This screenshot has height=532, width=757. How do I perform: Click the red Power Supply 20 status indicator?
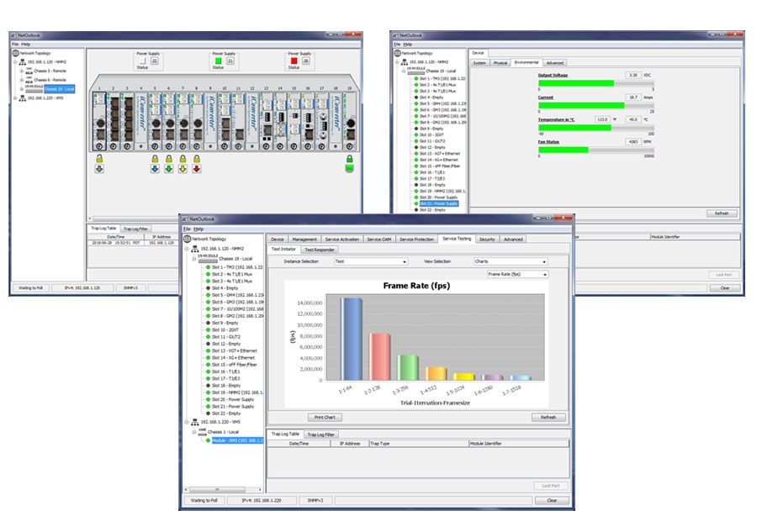click(294, 61)
